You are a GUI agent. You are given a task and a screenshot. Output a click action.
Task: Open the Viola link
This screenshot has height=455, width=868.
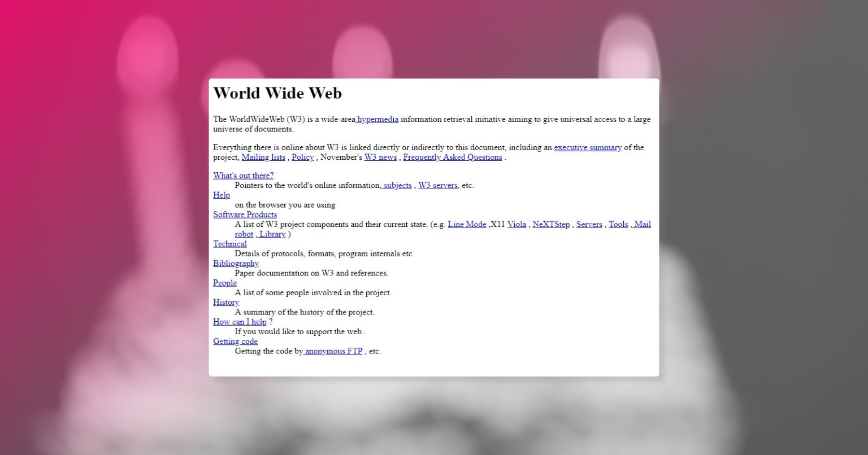tap(517, 224)
